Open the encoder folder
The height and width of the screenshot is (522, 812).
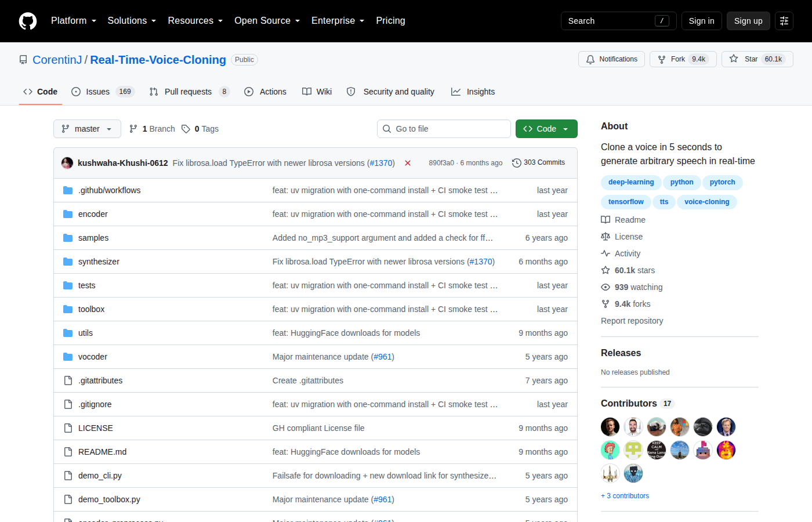(93, 214)
